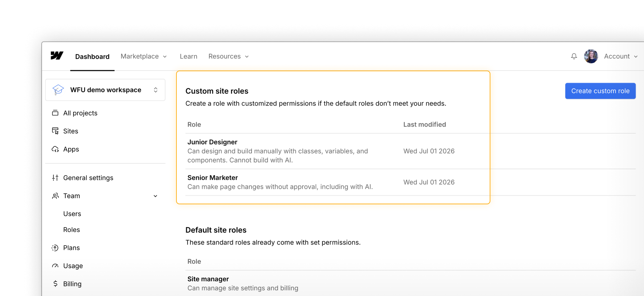Click the WFU demo workspace graduation cap icon

[x=58, y=90]
